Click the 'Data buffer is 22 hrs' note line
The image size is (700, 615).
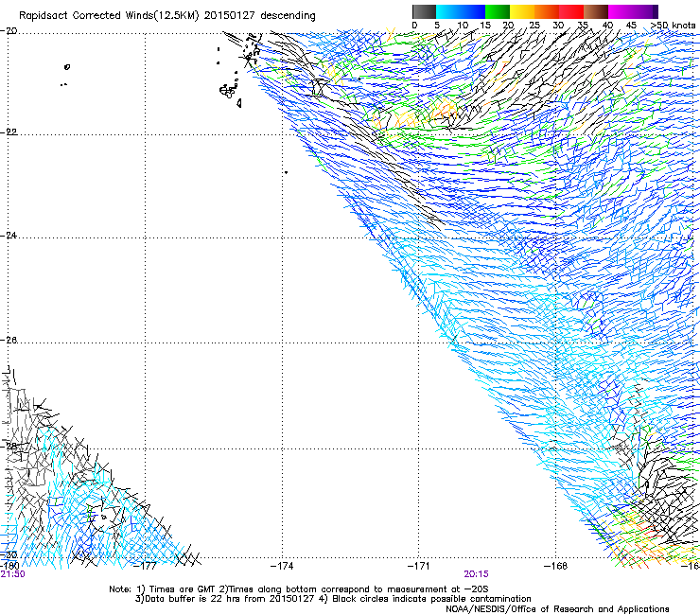click(333, 599)
